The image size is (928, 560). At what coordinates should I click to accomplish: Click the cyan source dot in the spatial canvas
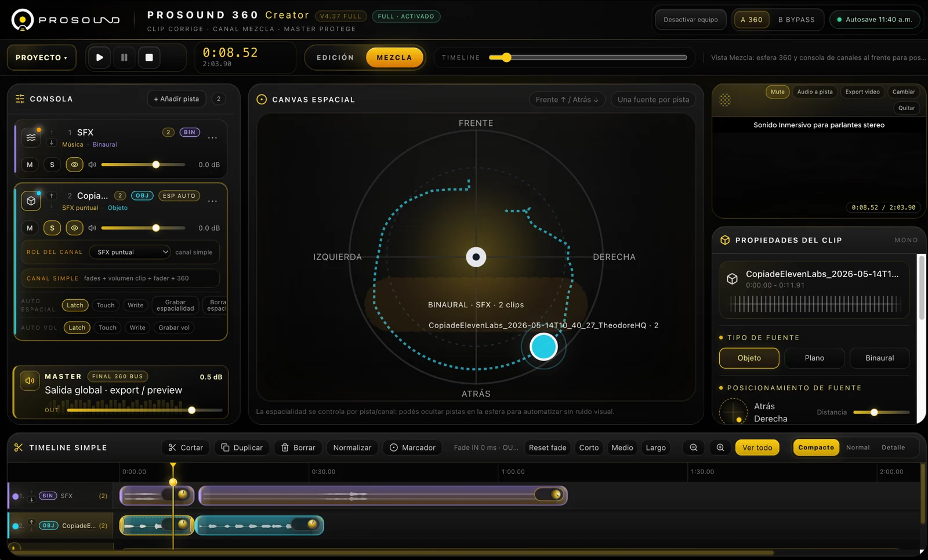click(543, 347)
